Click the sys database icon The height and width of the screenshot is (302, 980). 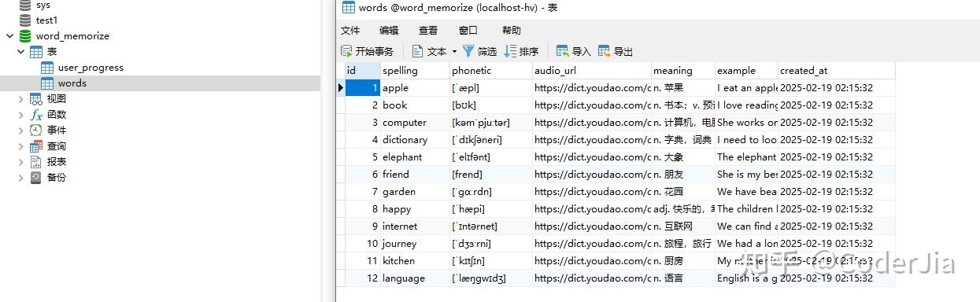point(24,5)
